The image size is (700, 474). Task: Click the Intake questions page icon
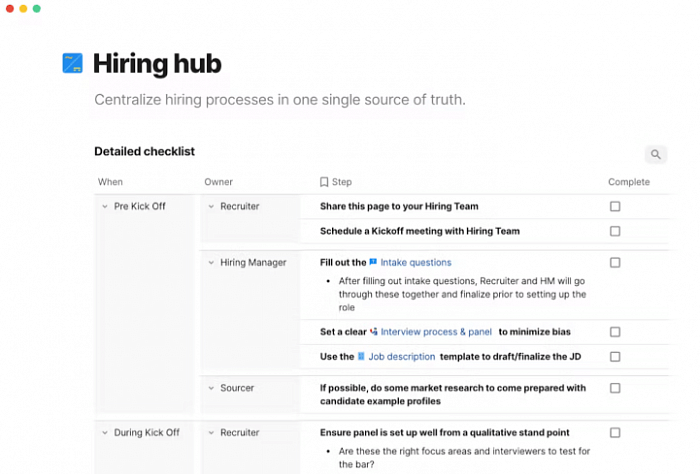pyautogui.click(x=373, y=262)
